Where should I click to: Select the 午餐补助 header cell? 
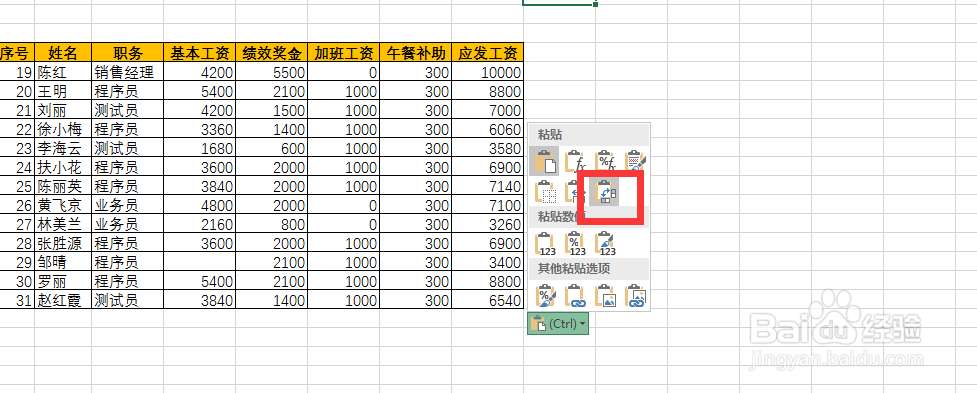click(416, 52)
